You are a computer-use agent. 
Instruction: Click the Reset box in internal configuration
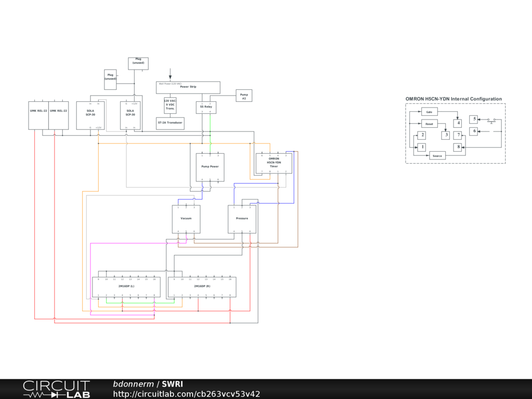tap(429, 124)
